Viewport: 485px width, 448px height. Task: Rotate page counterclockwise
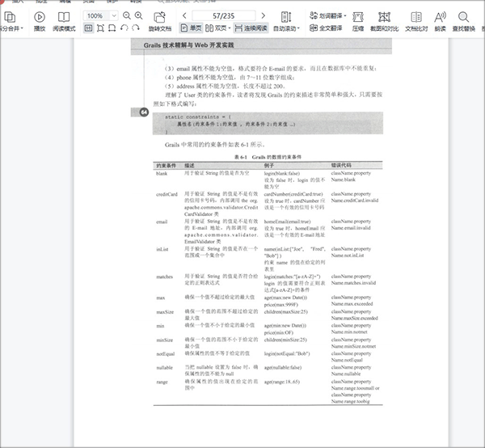(124, 28)
